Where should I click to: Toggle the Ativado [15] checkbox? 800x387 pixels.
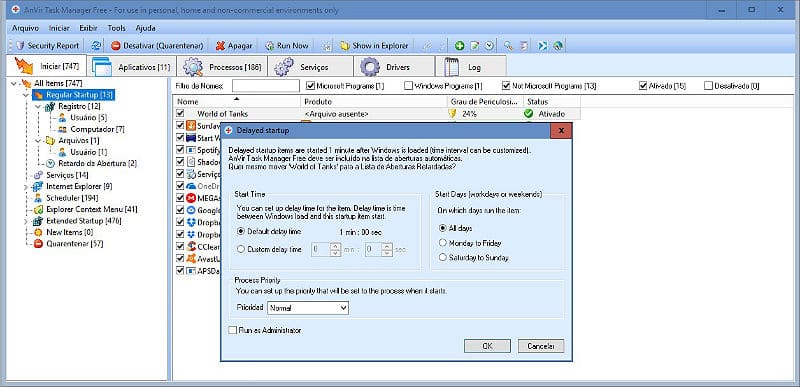[643, 86]
